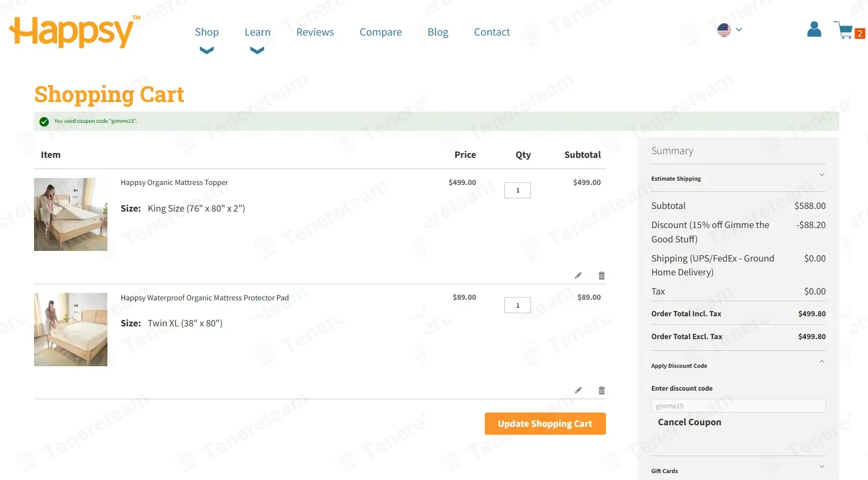Click Update Shopping Cart button
This screenshot has width=868, height=480.
point(545,424)
